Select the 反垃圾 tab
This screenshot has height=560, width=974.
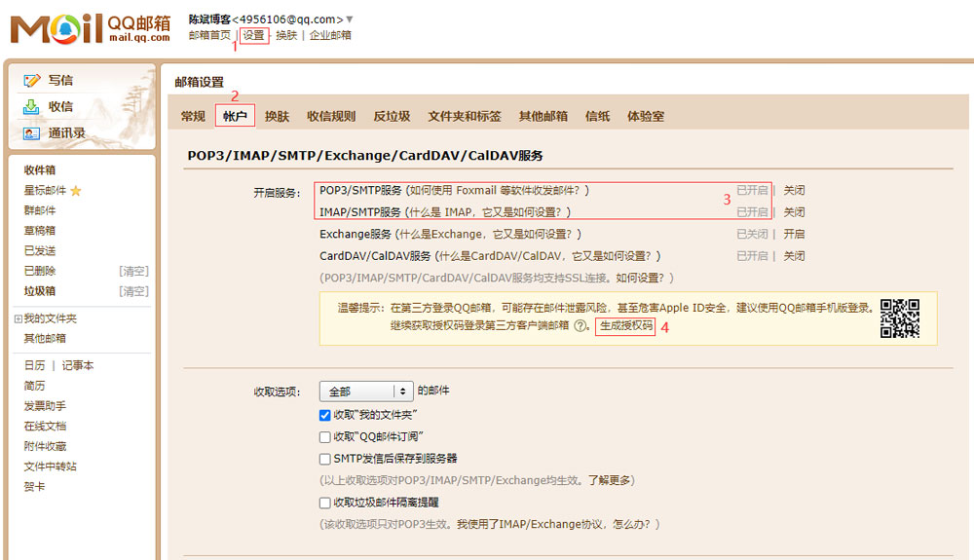[x=392, y=116]
